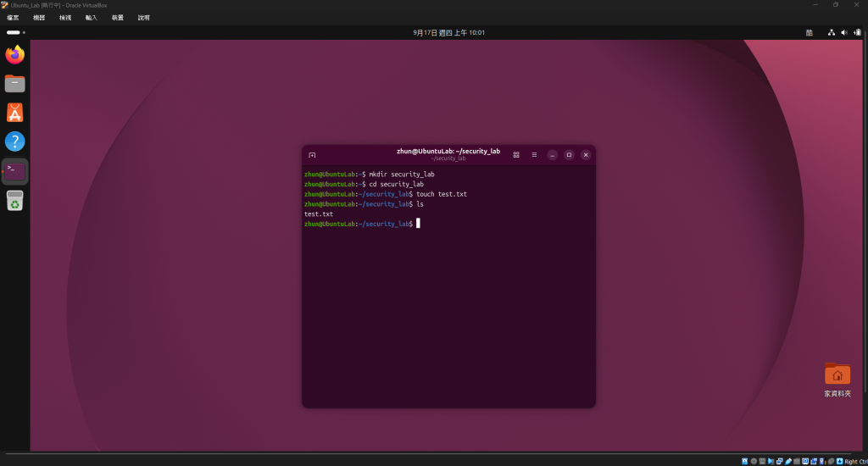The height and width of the screenshot is (466, 868).
Task: Open the Files manager dock icon
Action: (15, 84)
